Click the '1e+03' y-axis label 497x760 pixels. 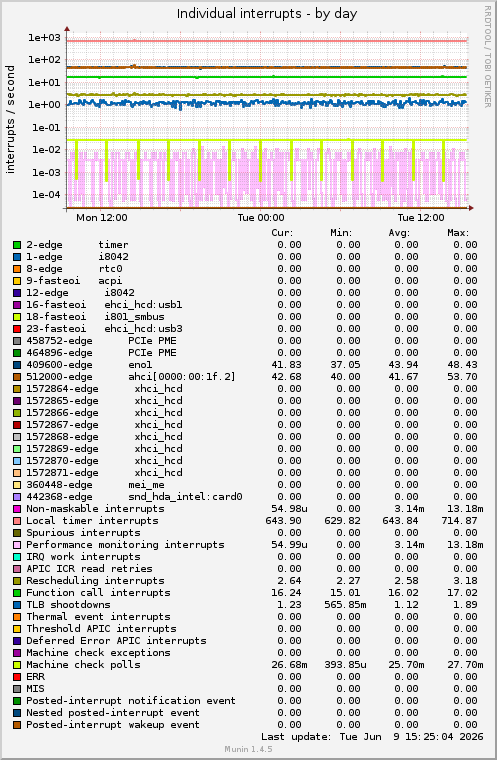click(x=44, y=37)
